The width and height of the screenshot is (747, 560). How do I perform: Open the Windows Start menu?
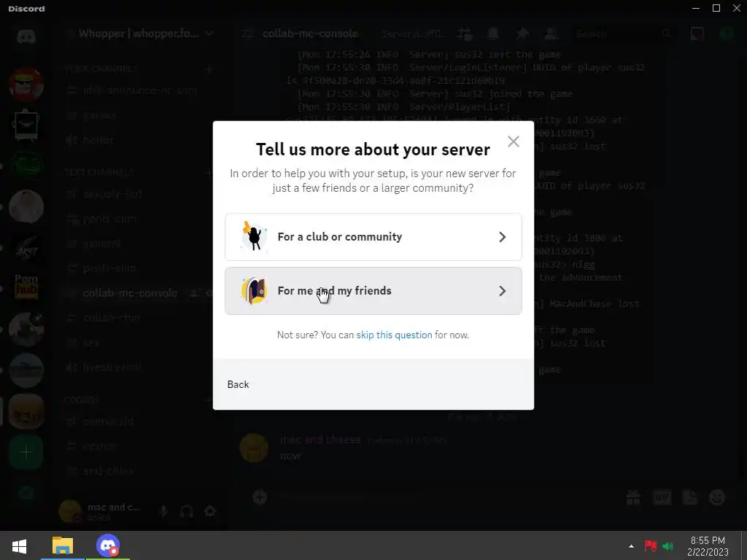tap(19, 545)
